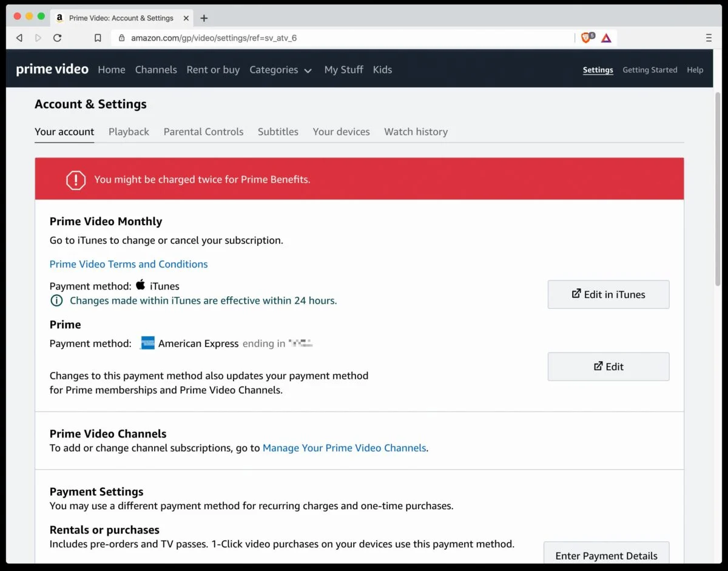
Task: Click the Edit button for Prime payment
Action: coord(608,367)
